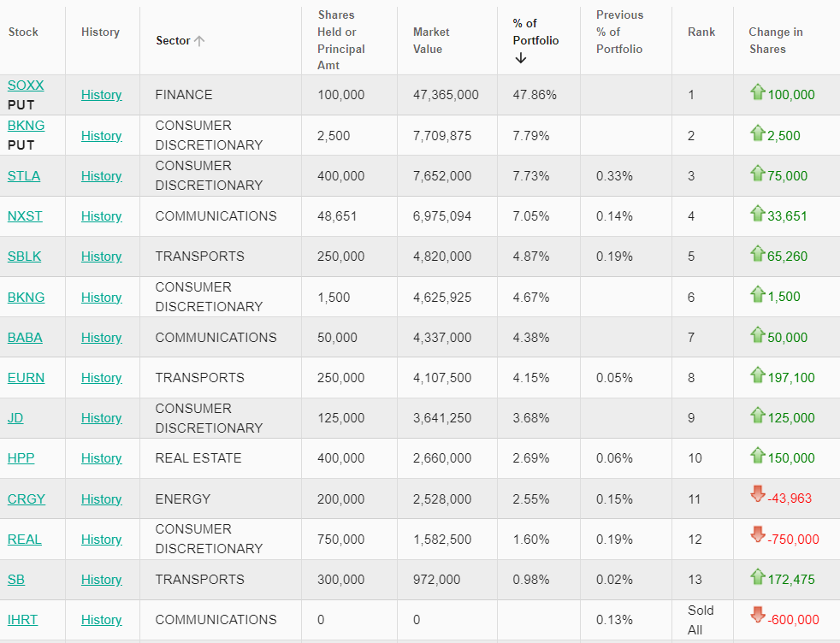The width and height of the screenshot is (840, 643).
Task: View History for the CRGY row
Action: click(x=101, y=499)
